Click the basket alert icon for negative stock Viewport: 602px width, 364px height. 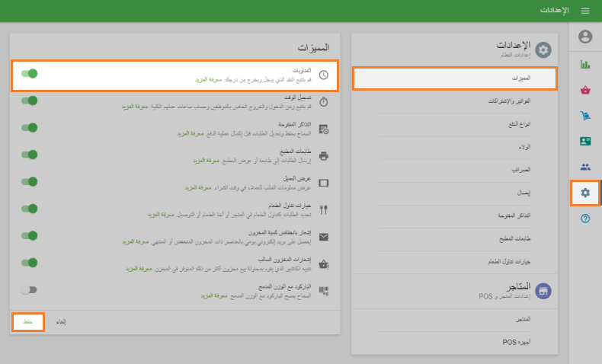(x=324, y=264)
